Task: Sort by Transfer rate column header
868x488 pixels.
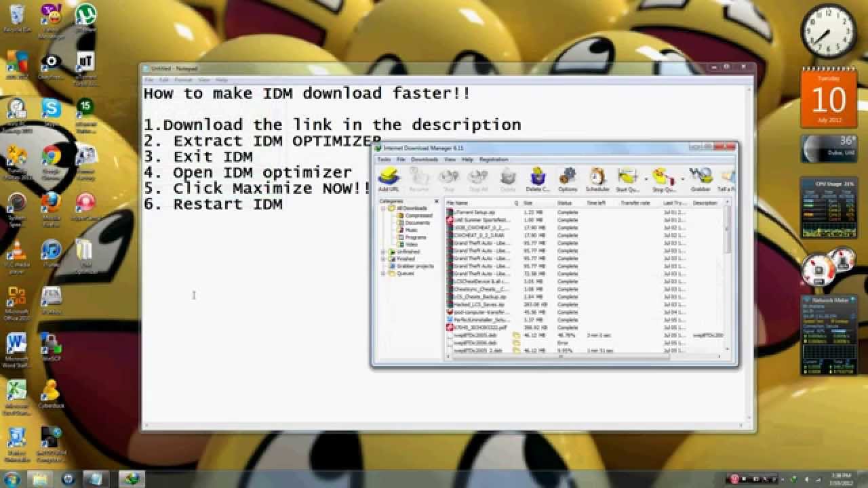Action: (x=639, y=203)
